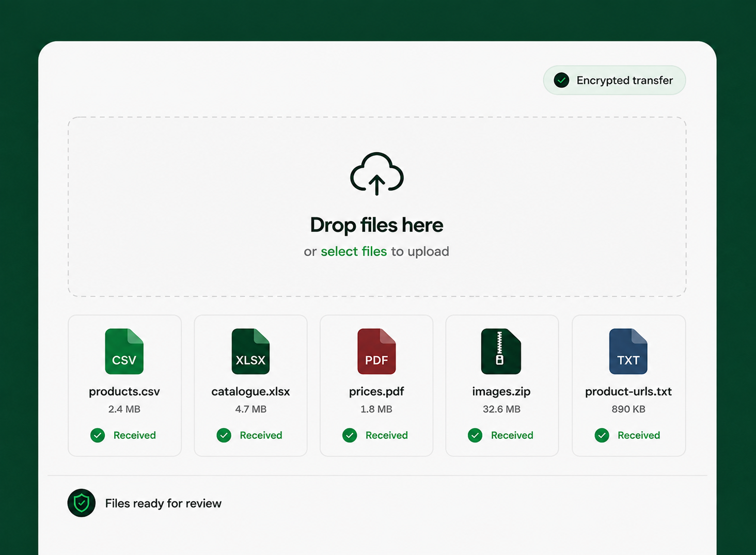The height and width of the screenshot is (555, 756).
Task: Click Received status text under prices.pdf
Action: 387,435
